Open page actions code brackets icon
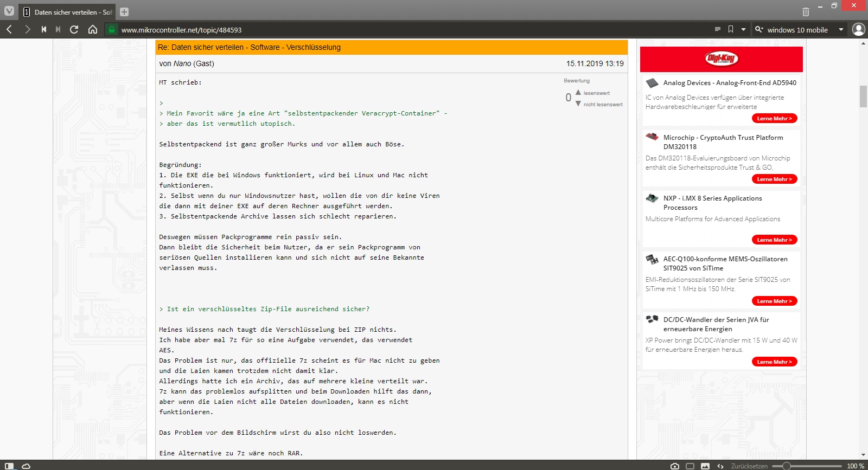The height and width of the screenshot is (470, 868). pyautogui.click(x=720, y=466)
